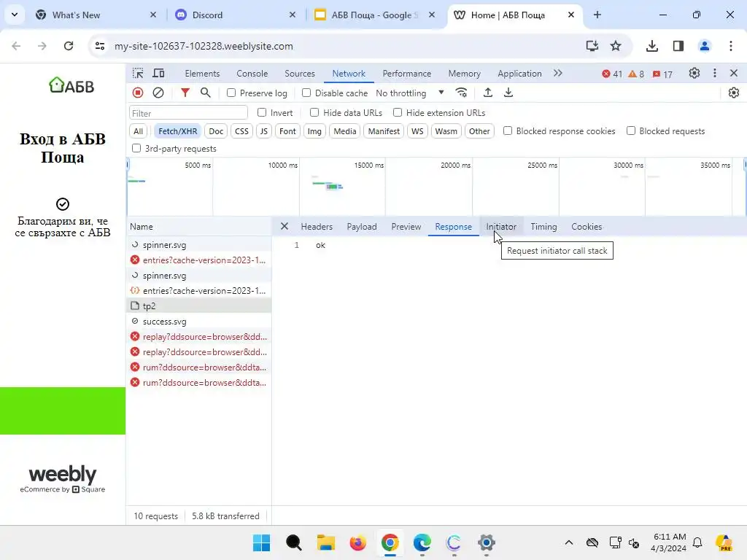
Task: Filter by WS type
Action: pyautogui.click(x=417, y=131)
